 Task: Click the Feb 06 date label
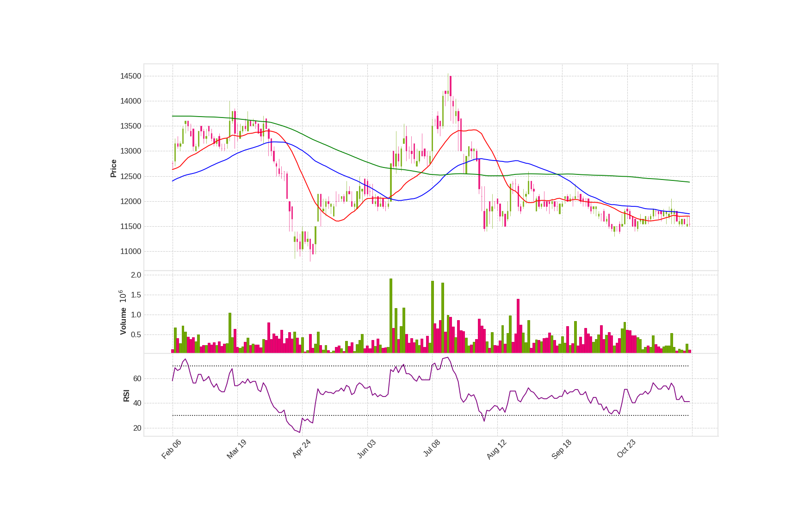pos(171,449)
